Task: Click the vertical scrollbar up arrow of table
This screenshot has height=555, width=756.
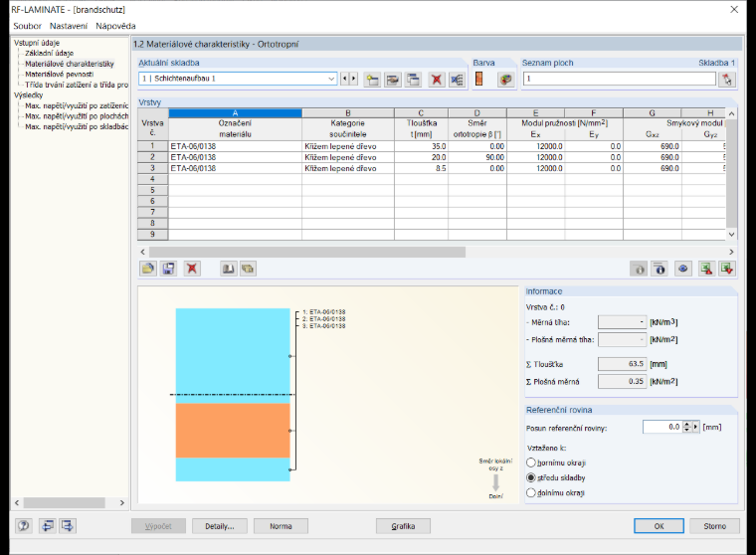Action: point(731,113)
